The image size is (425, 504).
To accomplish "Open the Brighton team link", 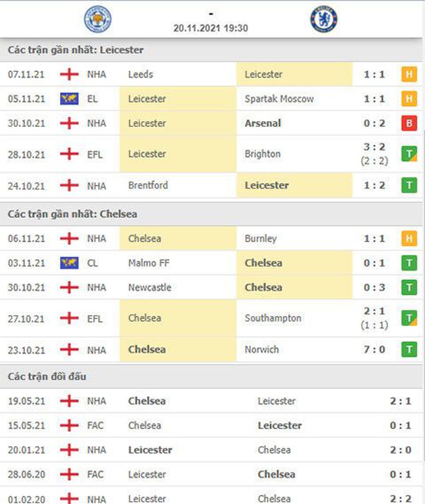I will (263, 154).
